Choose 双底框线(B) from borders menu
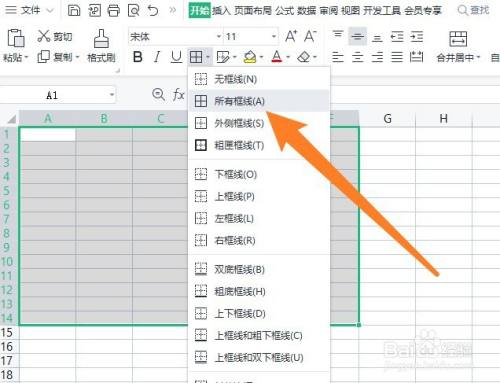The height and width of the screenshot is (383, 500). [x=259, y=269]
